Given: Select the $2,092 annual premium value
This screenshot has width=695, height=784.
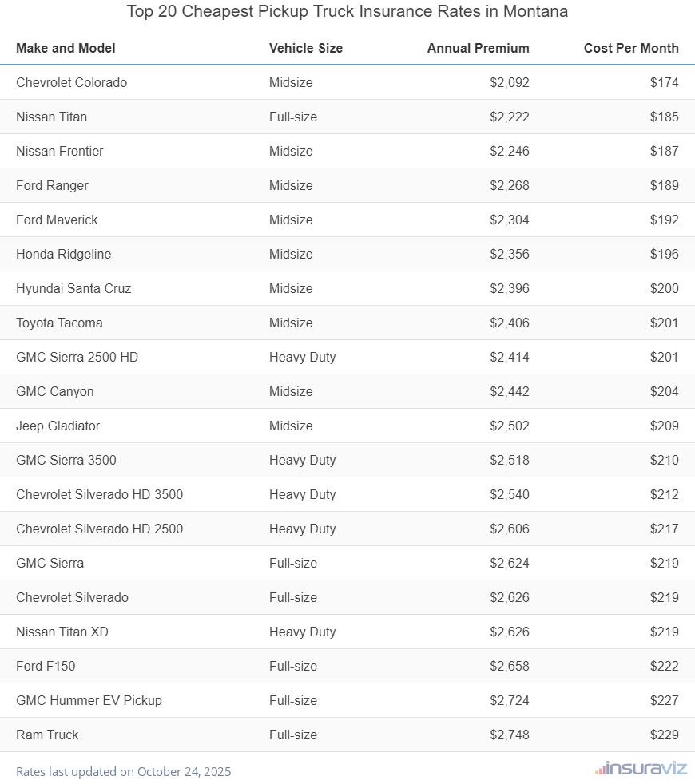Looking at the screenshot, I should [510, 82].
